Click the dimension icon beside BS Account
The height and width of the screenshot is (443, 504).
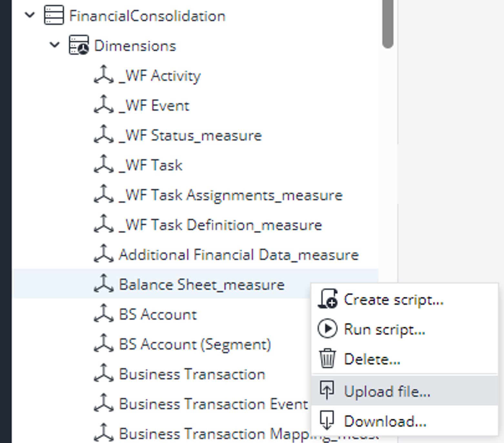tap(104, 314)
